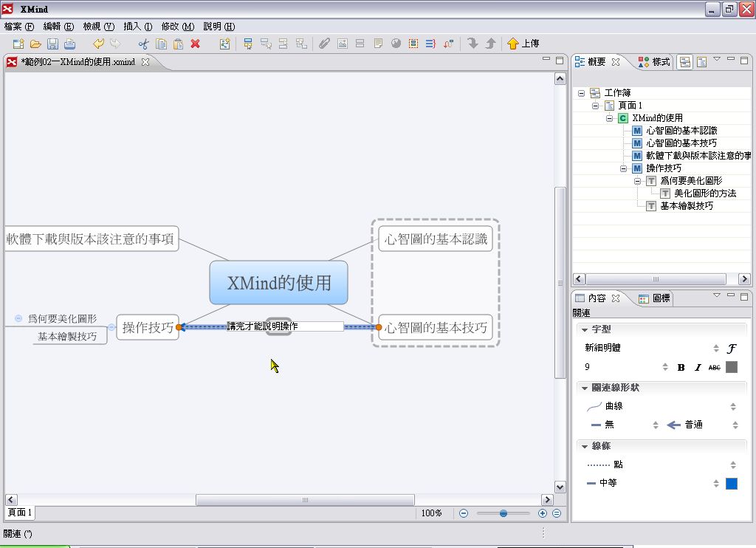Image resolution: width=756 pixels, height=548 pixels.
Task: Click the zoom in plus button
Action: pos(543,513)
